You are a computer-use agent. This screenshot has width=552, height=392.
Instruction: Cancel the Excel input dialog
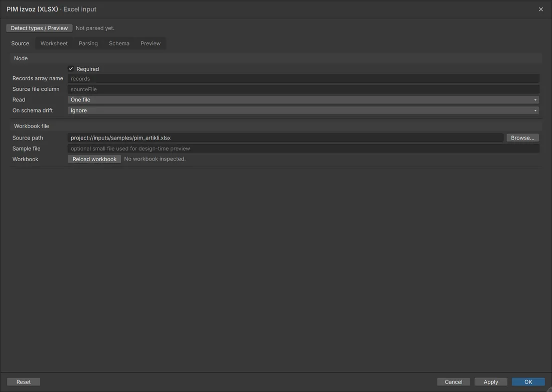(x=454, y=382)
